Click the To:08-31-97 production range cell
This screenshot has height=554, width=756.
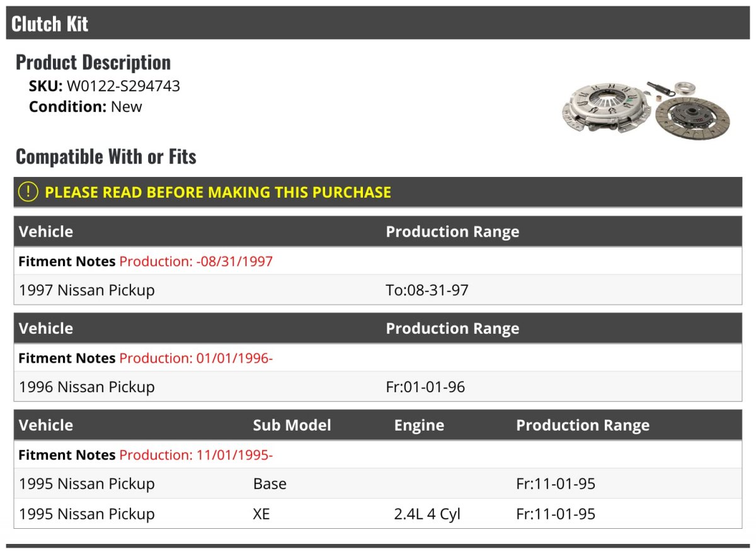[x=427, y=290]
